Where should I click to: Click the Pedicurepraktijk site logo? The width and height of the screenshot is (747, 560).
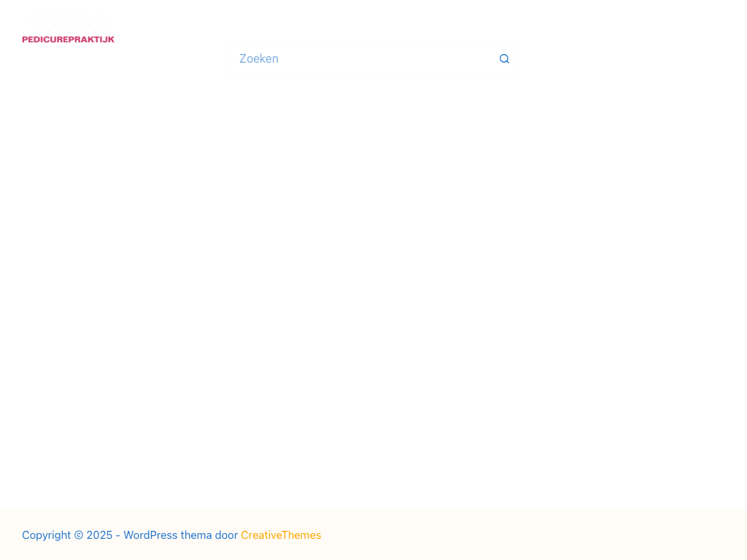[68, 26]
